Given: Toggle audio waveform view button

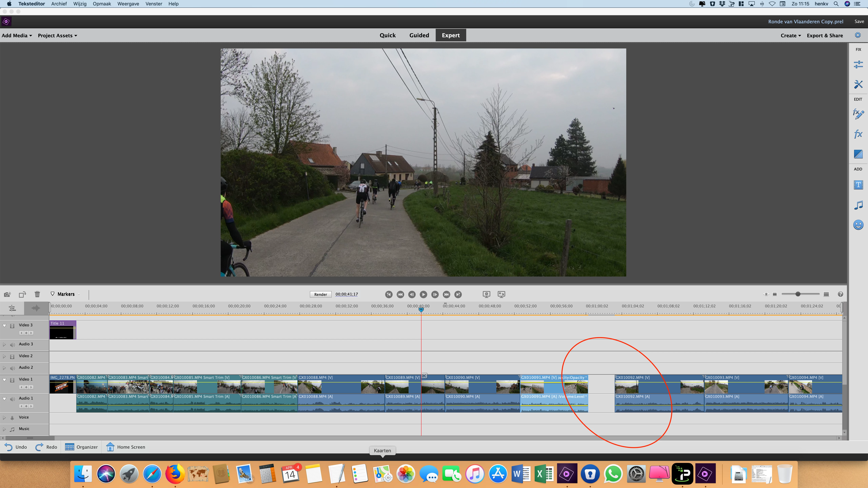Looking at the screenshot, I should 36,308.
